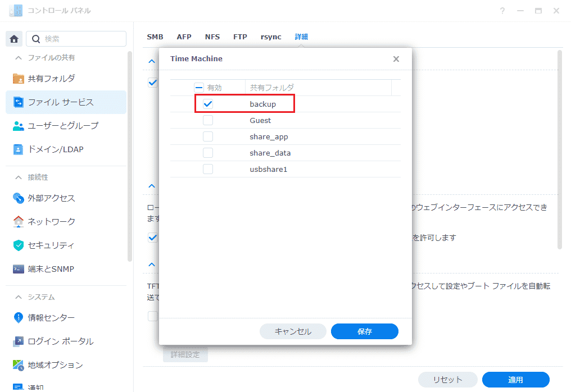Focus the 検索 search field
The height and width of the screenshot is (392, 571).
(76, 39)
